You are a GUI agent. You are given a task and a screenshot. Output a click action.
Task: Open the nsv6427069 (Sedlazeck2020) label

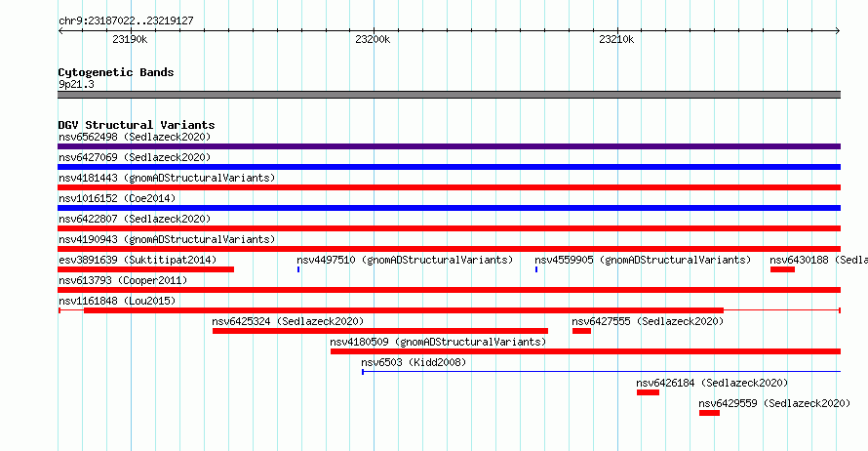pyautogui.click(x=135, y=157)
